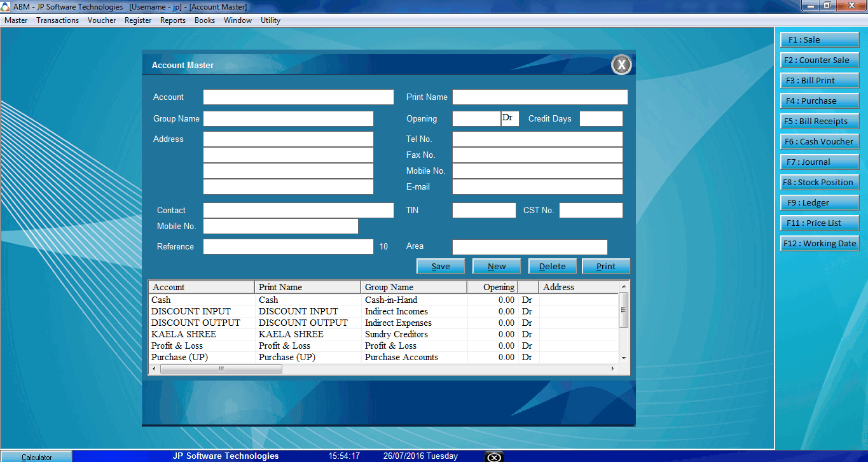Click the Opening column header

[492, 287]
